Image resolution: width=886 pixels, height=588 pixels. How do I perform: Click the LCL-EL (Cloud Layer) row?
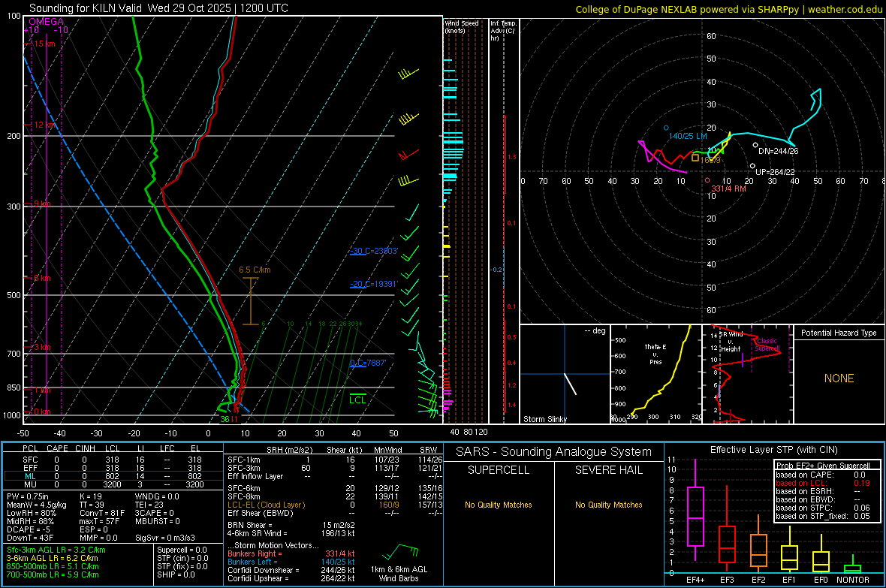(335, 505)
